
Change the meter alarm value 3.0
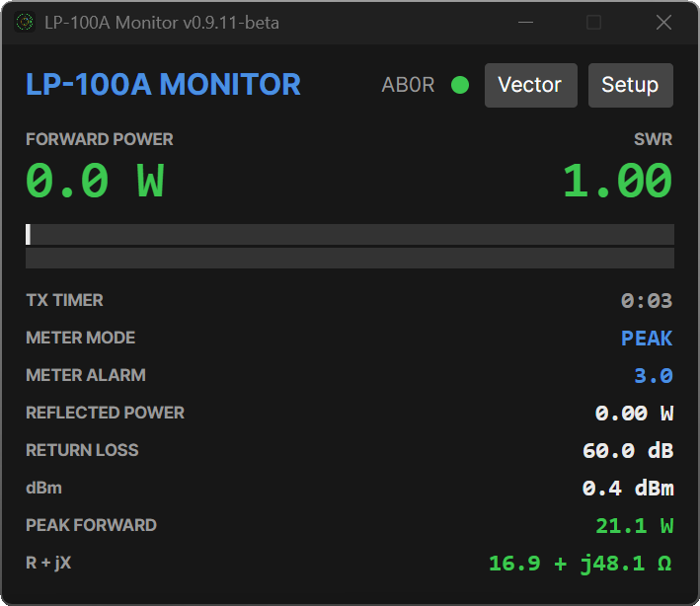pos(654,376)
